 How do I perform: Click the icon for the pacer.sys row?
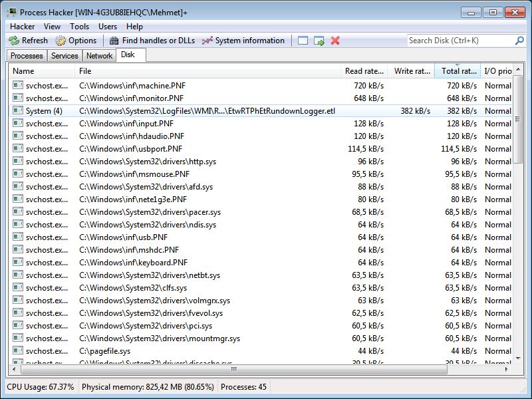[x=18, y=211]
